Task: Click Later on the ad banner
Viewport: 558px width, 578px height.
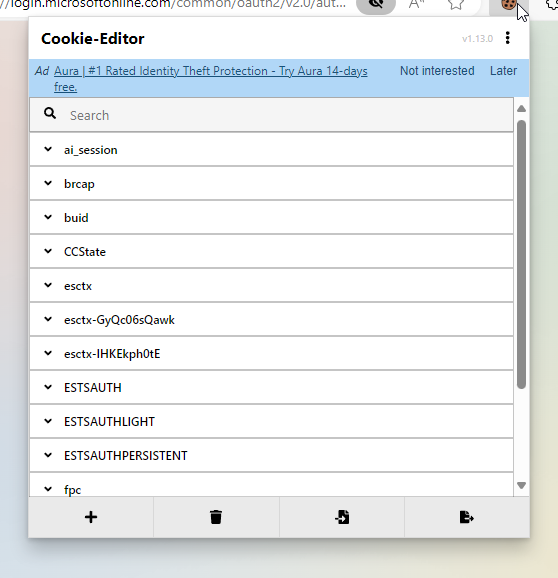Action: [x=503, y=71]
